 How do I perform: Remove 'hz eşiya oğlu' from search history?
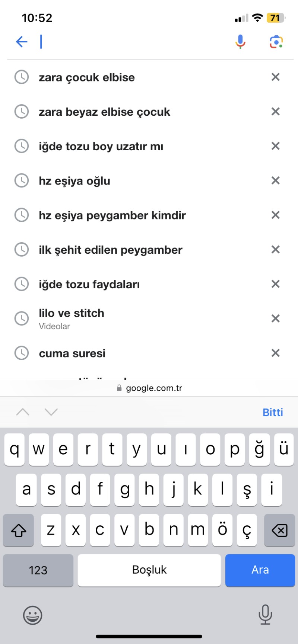coord(275,181)
